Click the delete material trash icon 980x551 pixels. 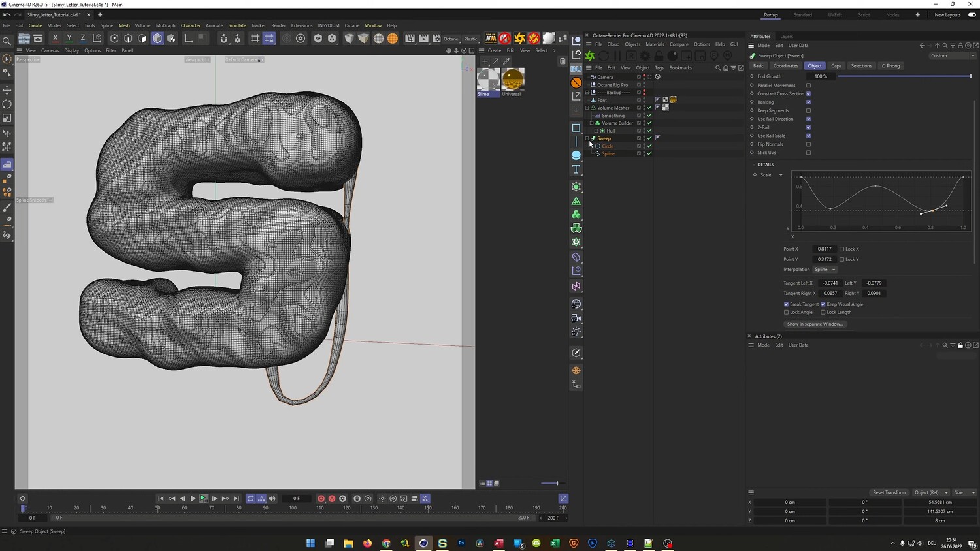(563, 61)
